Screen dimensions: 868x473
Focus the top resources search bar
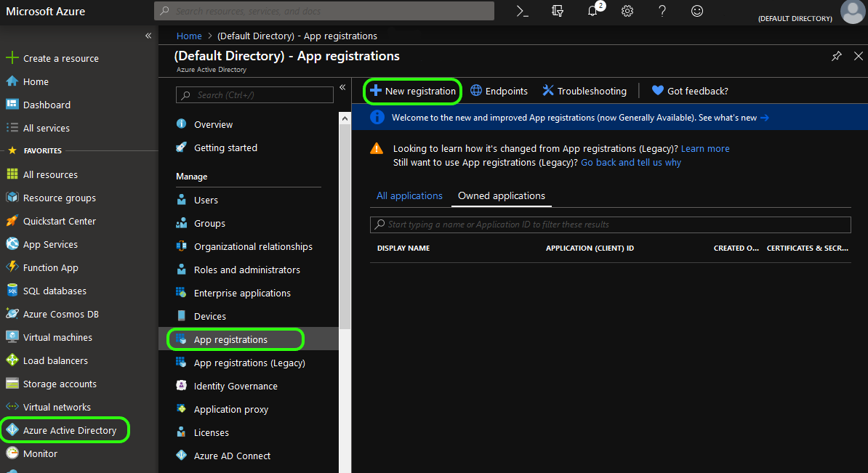click(x=324, y=11)
